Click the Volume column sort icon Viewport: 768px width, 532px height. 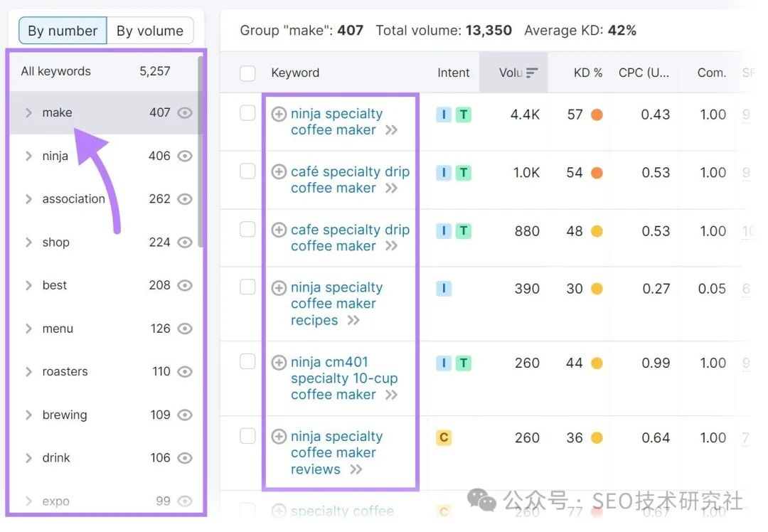pos(532,73)
